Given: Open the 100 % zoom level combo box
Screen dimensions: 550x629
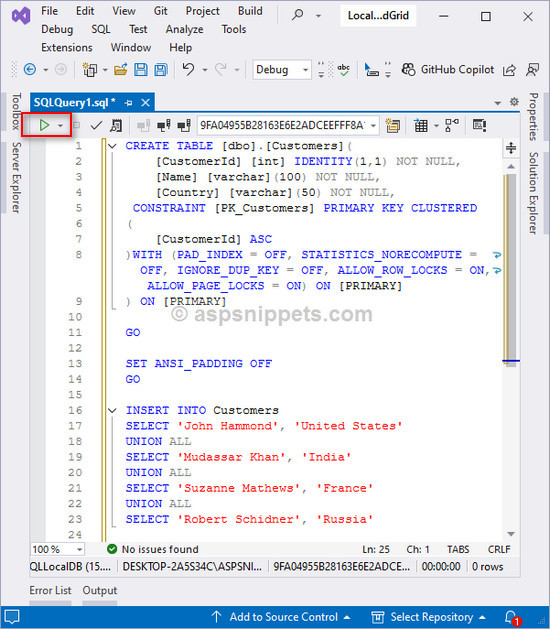Looking at the screenshot, I should pyautogui.click(x=57, y=549).
